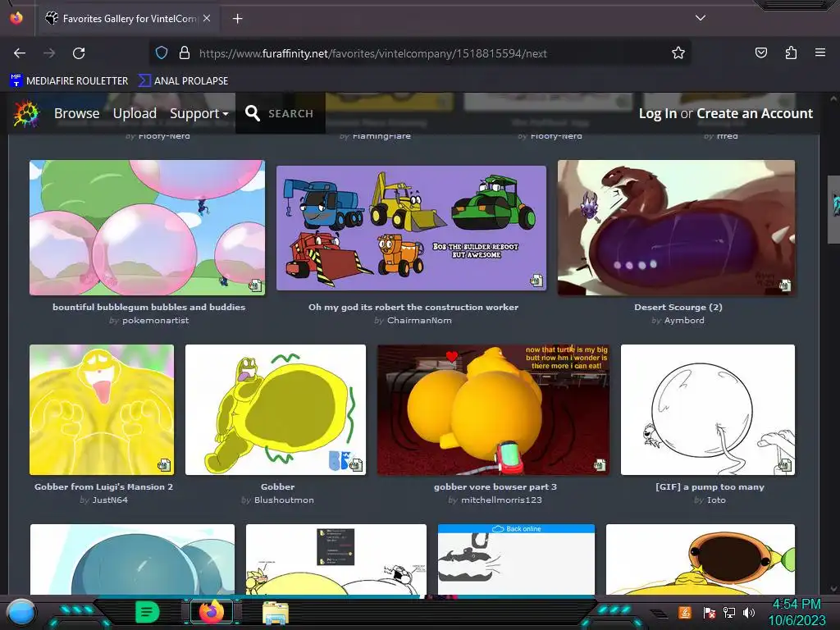840x630 pixels.
Task: Click the Fur Affinity paw logo
Action: point(26,113)
